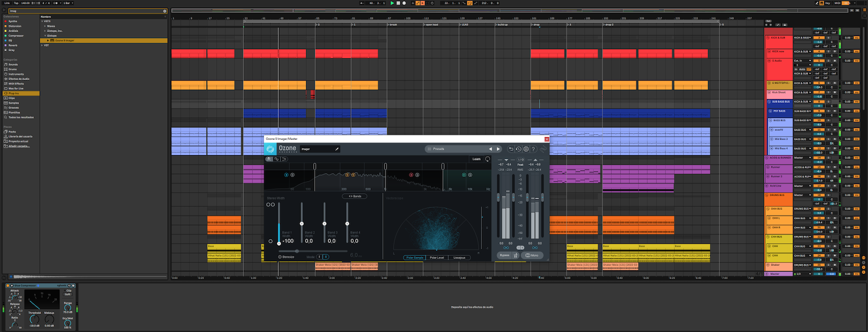Click the Band 1 width slider handle
Screen dimensions: 868x332
click(279, 243)
